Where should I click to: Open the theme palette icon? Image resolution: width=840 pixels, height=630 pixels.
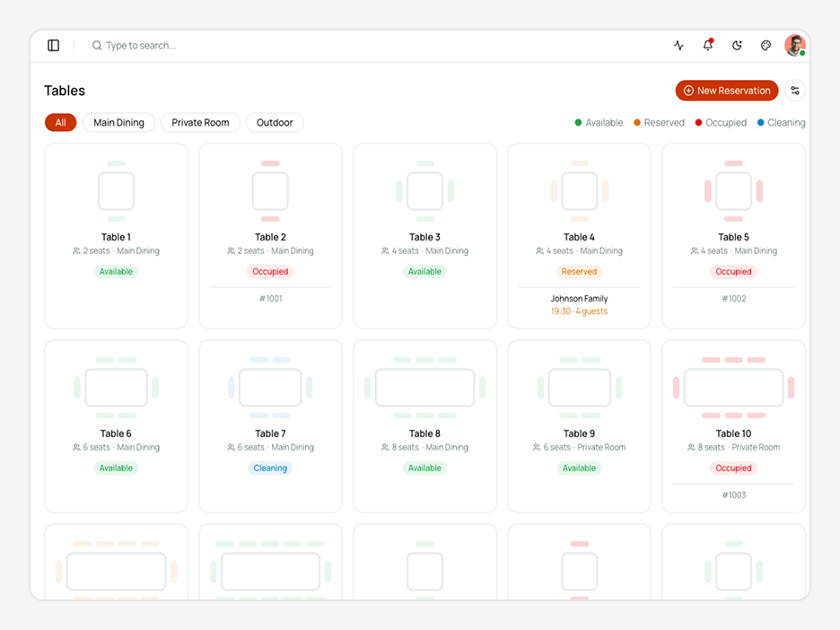pos(766,46)
